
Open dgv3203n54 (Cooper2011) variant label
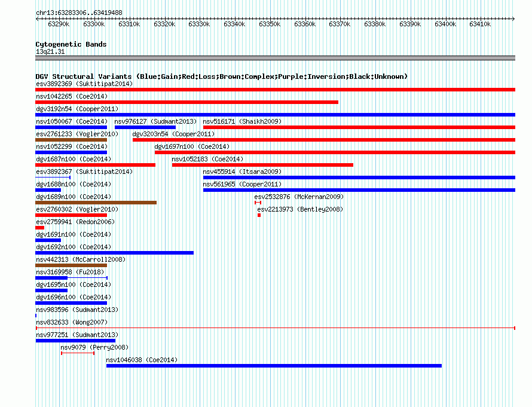(x=173, y=134)
